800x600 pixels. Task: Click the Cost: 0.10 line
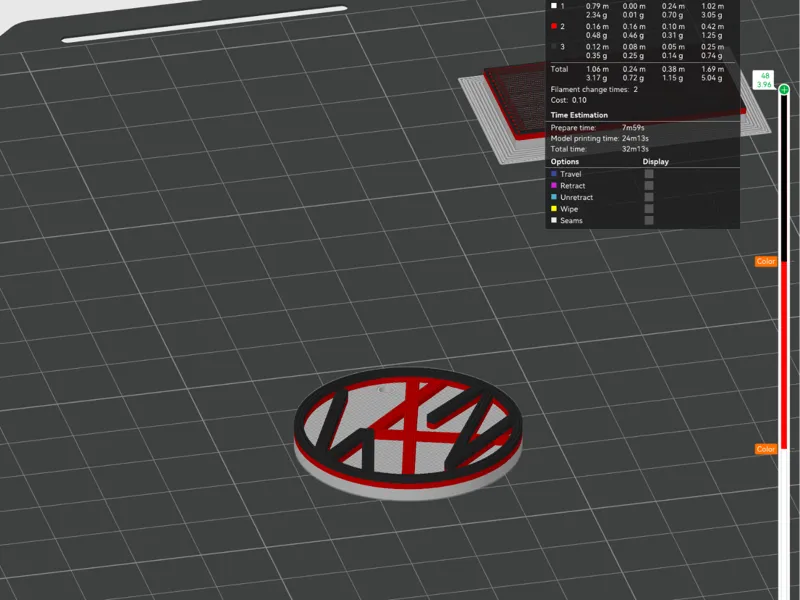click(x=568, y=100)
